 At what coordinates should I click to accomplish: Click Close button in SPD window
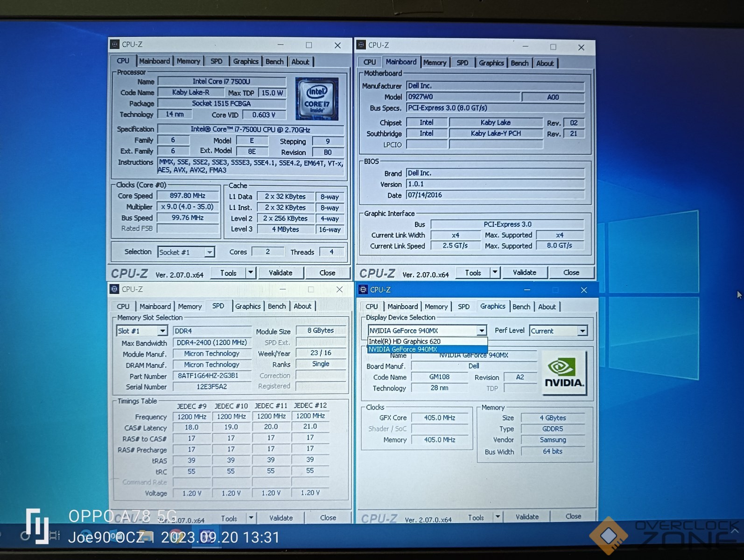tap(328, 518)
